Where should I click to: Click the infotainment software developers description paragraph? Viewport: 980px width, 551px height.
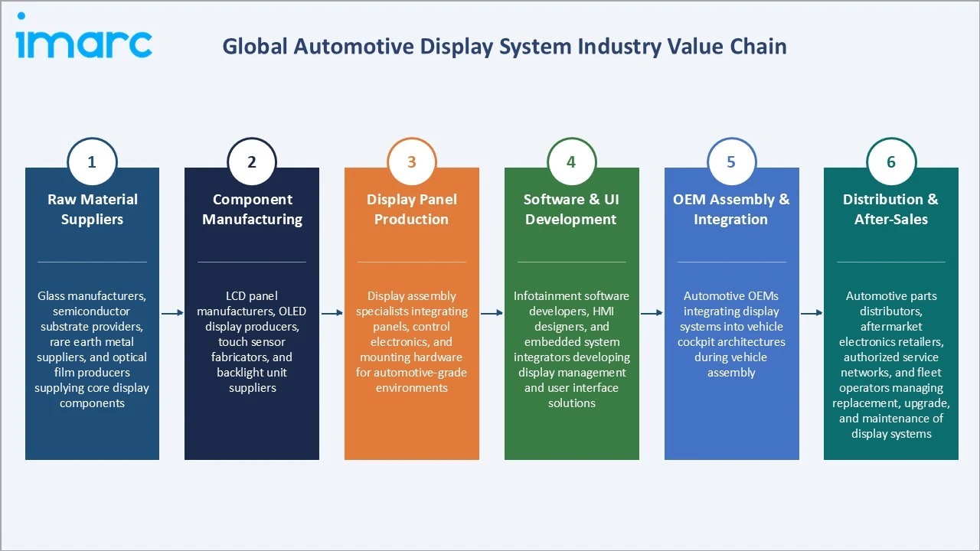point(571,350)
